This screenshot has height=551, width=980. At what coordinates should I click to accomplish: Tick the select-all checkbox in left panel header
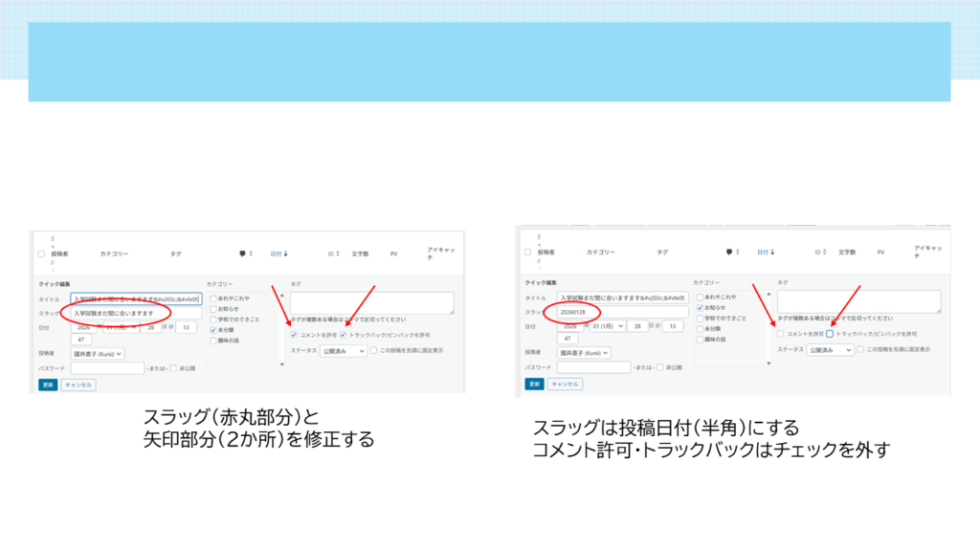pos(41,254)
